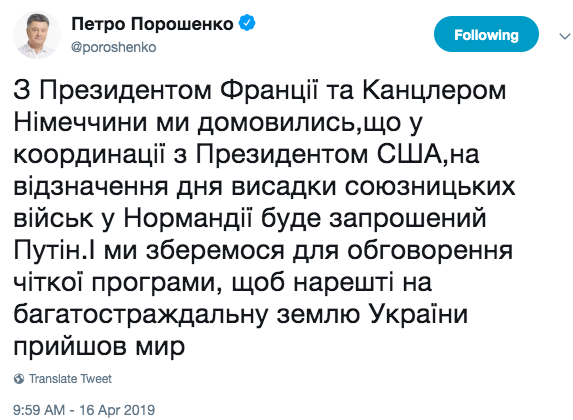The image size is (573, 420).
Task: Click the word України in the tweet
Action: [418, 315]
